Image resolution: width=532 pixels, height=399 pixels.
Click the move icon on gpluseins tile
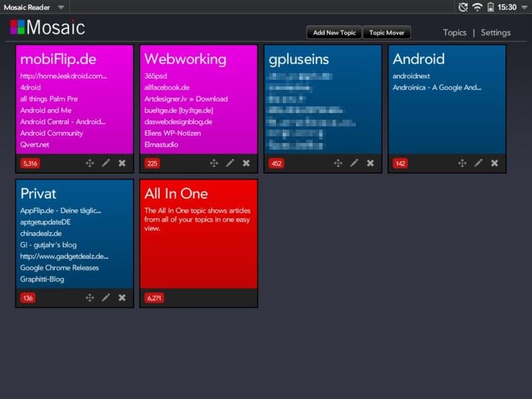338,163
